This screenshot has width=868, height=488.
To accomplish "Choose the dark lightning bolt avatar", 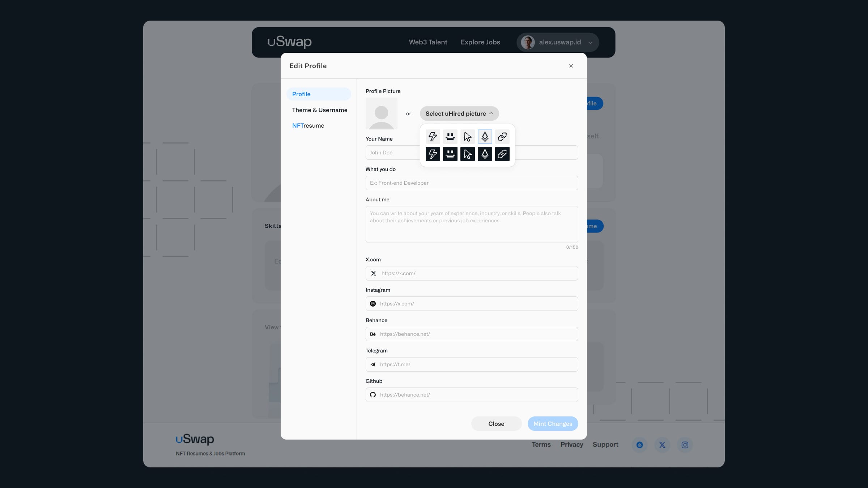I will click(x=433, y=154).
